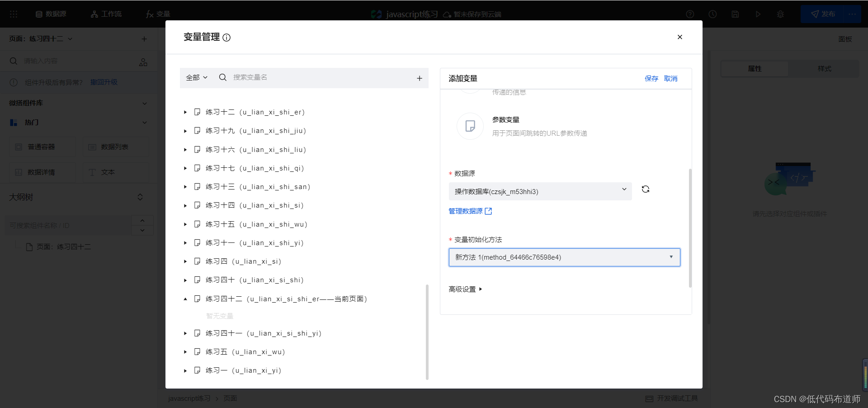The image size is (868, 408).
Task: Click the 撤回升级 link
Action: [x=104, y=82]
